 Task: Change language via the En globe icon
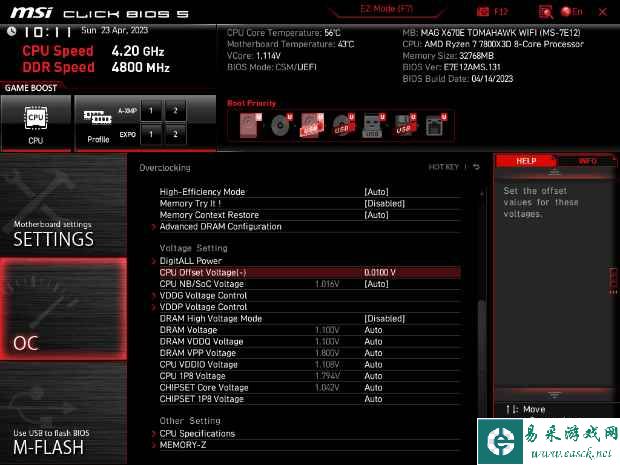[571, 12]
